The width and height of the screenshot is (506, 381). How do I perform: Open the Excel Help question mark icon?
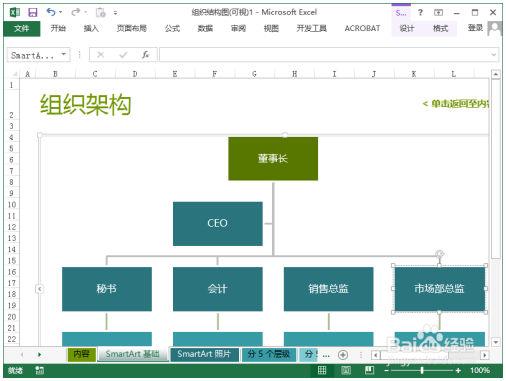(420, 13)
